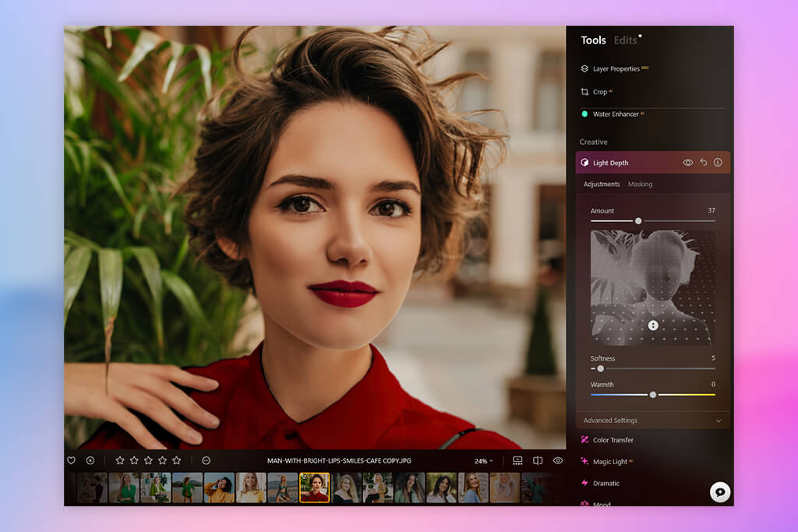Toggle the before/after compare icon
The width and height of the screenshot is (798, 532).
[538, 460]
